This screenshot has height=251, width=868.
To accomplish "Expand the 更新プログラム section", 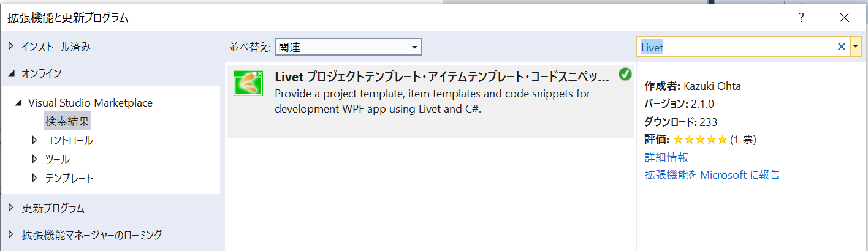I will (x=12, y=208).
